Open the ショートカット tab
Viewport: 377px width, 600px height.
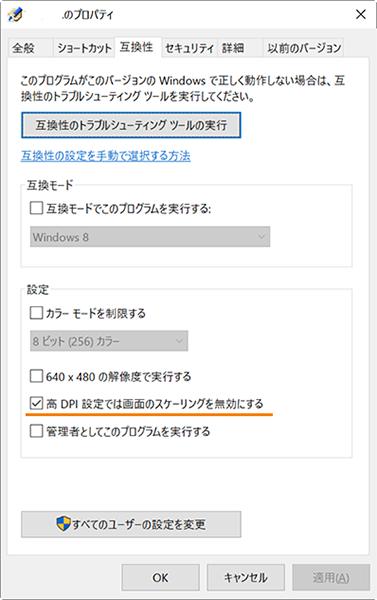point(84,48)
